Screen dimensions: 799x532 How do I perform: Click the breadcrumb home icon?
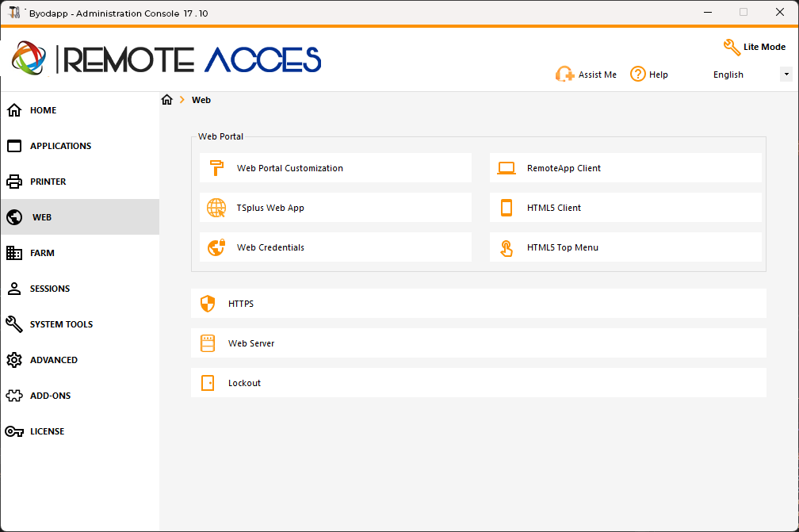[167, 99]
